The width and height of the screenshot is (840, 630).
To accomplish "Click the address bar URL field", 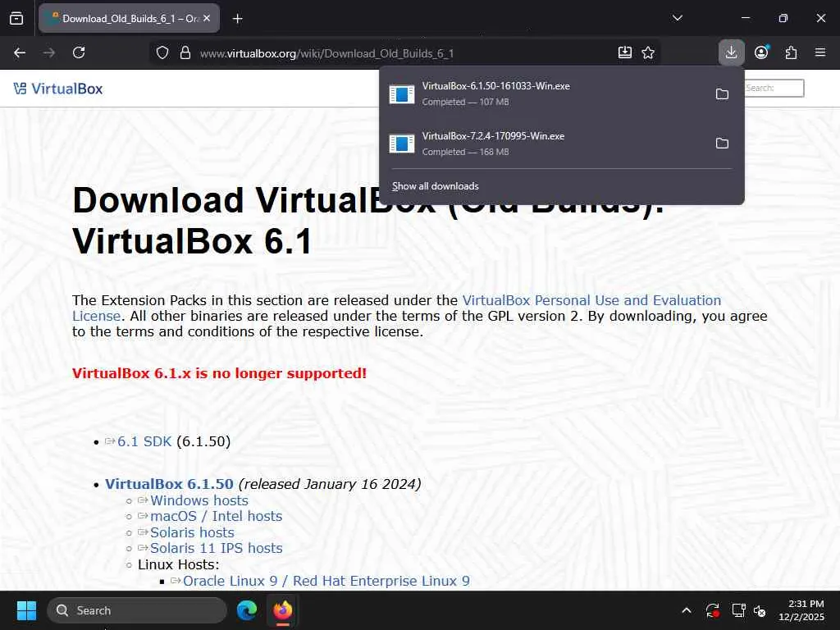I will (404, 53).
